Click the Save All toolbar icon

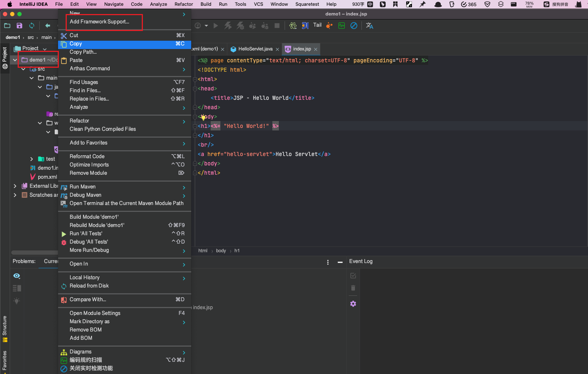(x=19, y=26)
